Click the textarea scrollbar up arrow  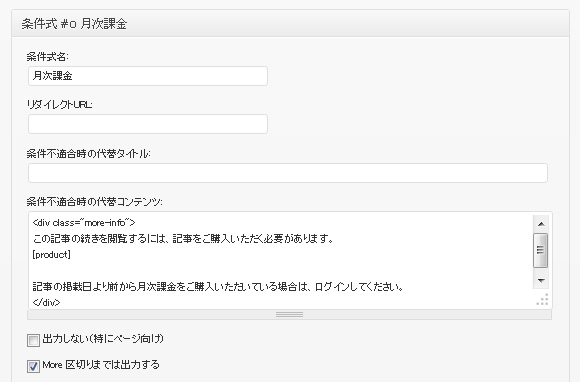pos(541,224)
